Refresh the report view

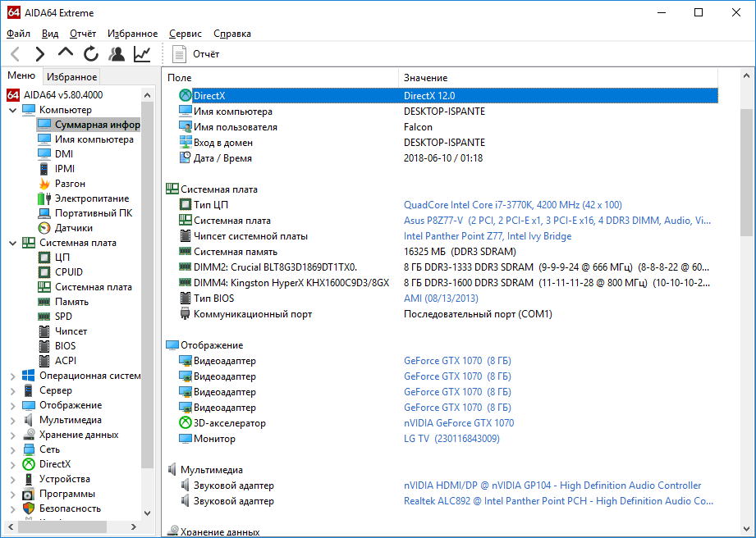click(x=90, y=54)
